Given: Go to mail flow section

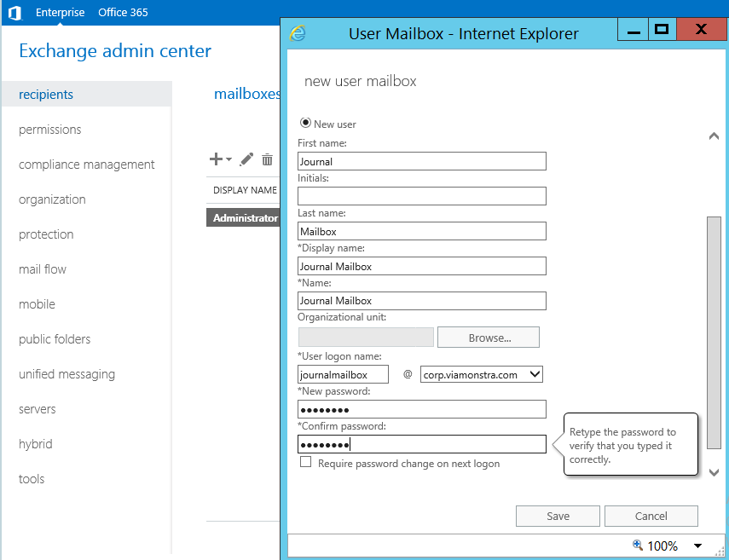Looking at the screenshot, I should pyautogui.click(x=43, y=269).
